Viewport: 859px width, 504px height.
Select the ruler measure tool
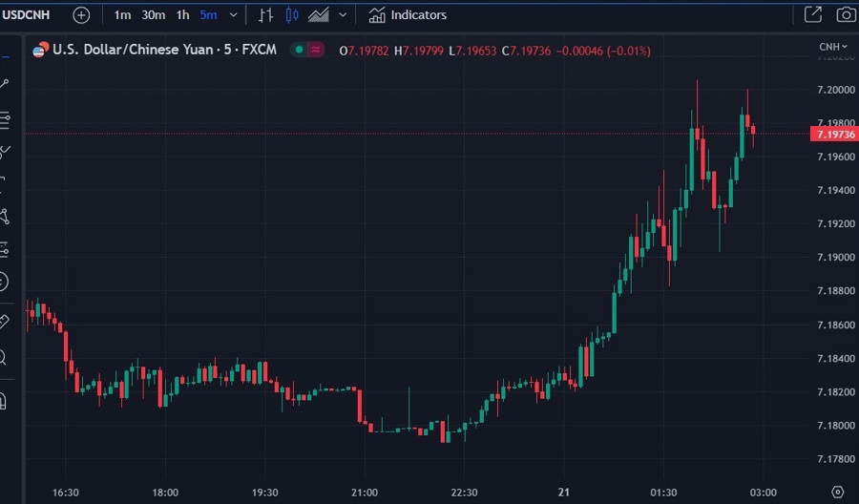coord(4,322)
